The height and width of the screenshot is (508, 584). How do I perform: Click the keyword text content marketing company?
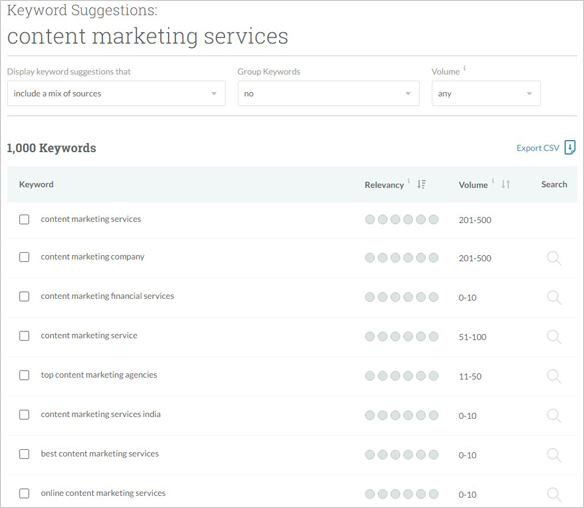click(92, 257)
